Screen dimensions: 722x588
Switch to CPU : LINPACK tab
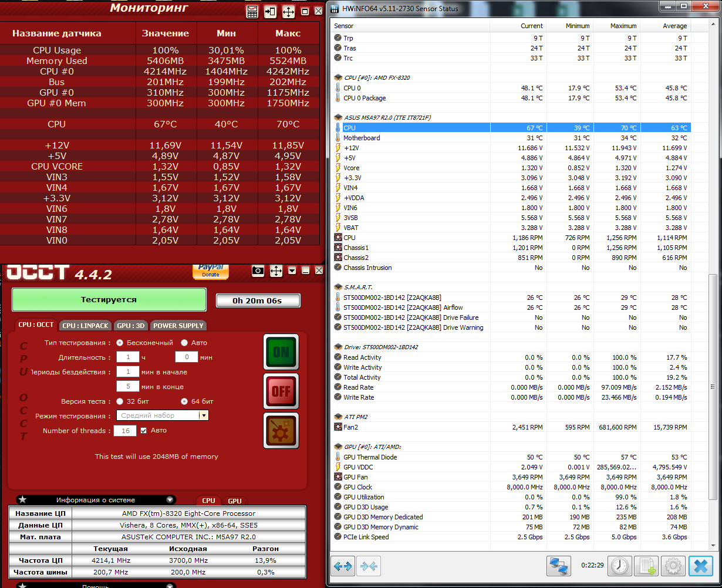coord(86,326)
